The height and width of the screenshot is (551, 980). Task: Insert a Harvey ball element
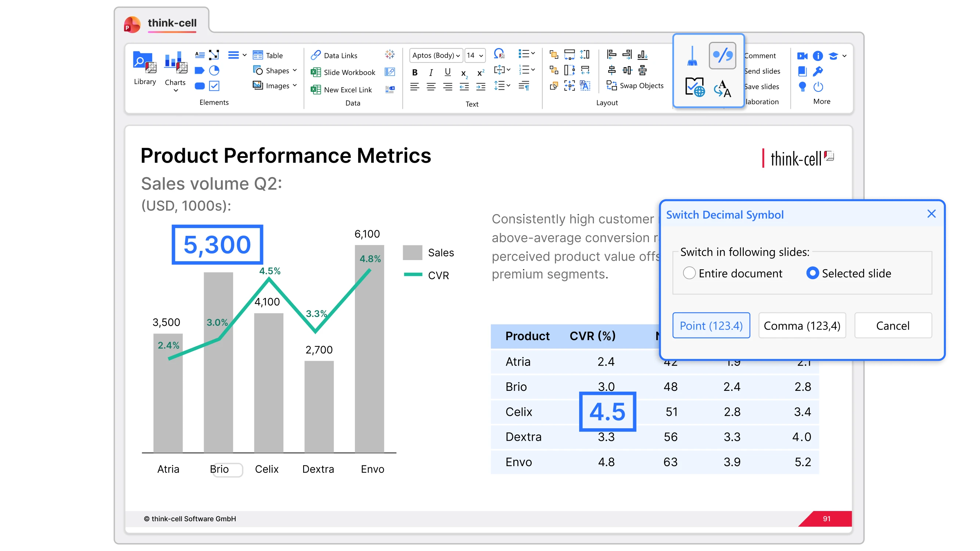[214, 71]
